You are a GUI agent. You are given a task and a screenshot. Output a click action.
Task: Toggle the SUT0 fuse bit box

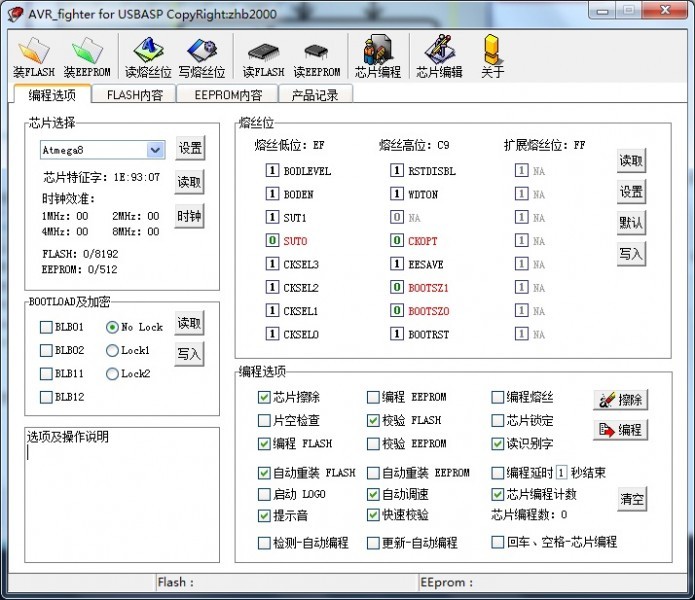coord(272,241)
